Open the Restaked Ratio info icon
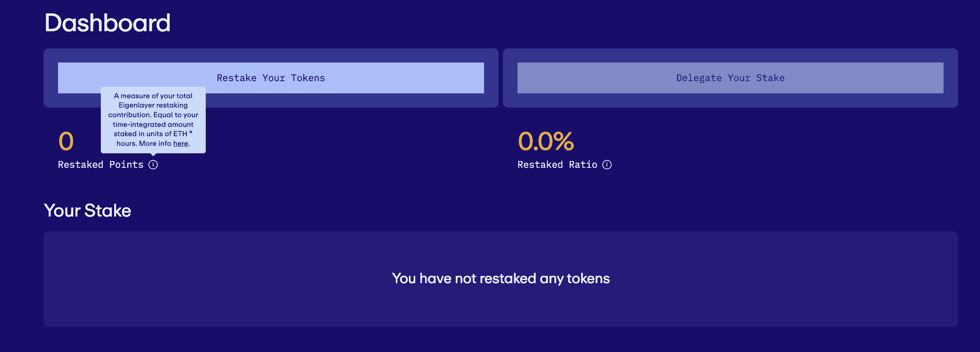 [x=607, y=165]
